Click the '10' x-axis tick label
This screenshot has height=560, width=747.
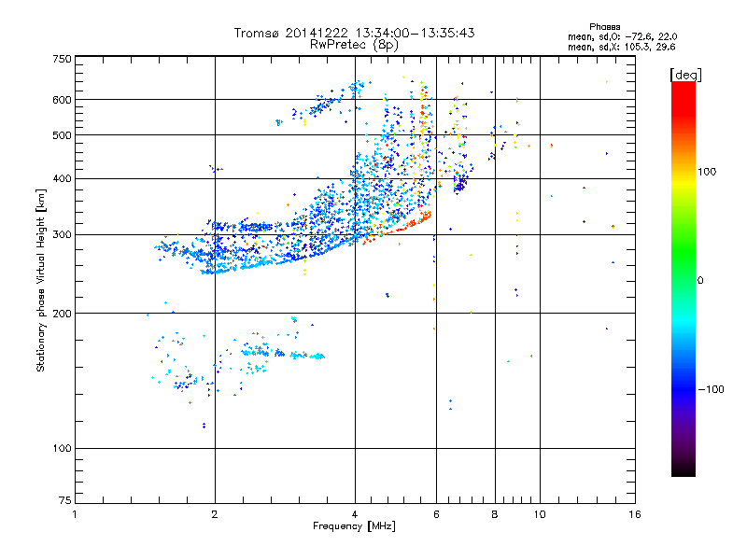(540, 514)
